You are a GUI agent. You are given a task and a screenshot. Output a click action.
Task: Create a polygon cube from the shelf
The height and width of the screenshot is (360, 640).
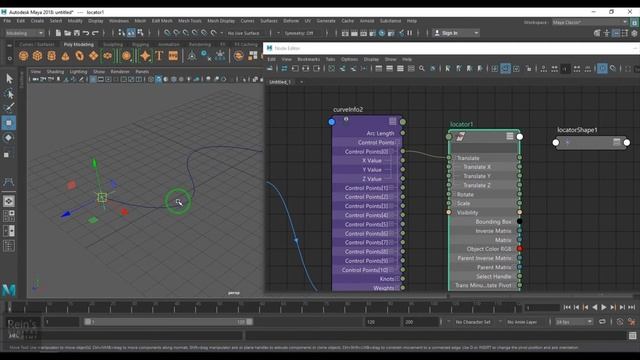point(38,56)
